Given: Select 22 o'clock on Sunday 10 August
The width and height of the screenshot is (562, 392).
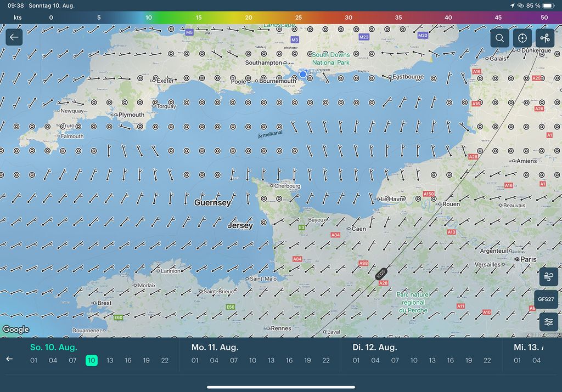Looking at the screenshot, I should (165, 360).
